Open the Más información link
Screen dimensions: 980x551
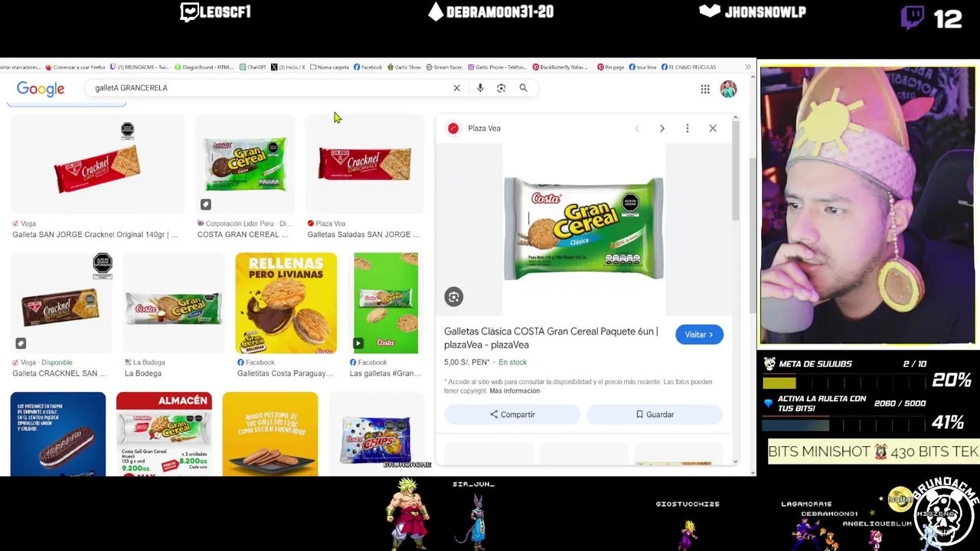[x=514, y=391]
